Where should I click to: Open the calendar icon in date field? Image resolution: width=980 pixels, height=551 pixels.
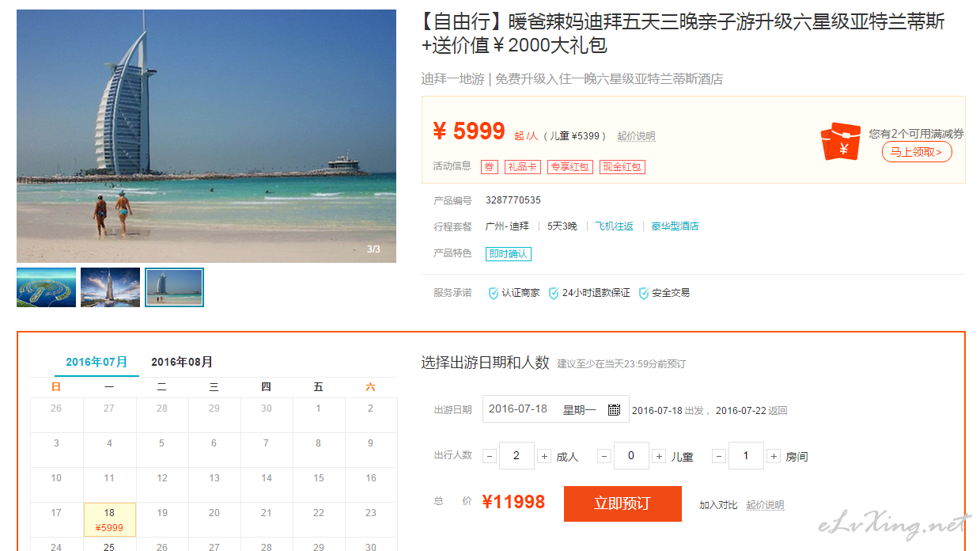[x=615, y=409]
